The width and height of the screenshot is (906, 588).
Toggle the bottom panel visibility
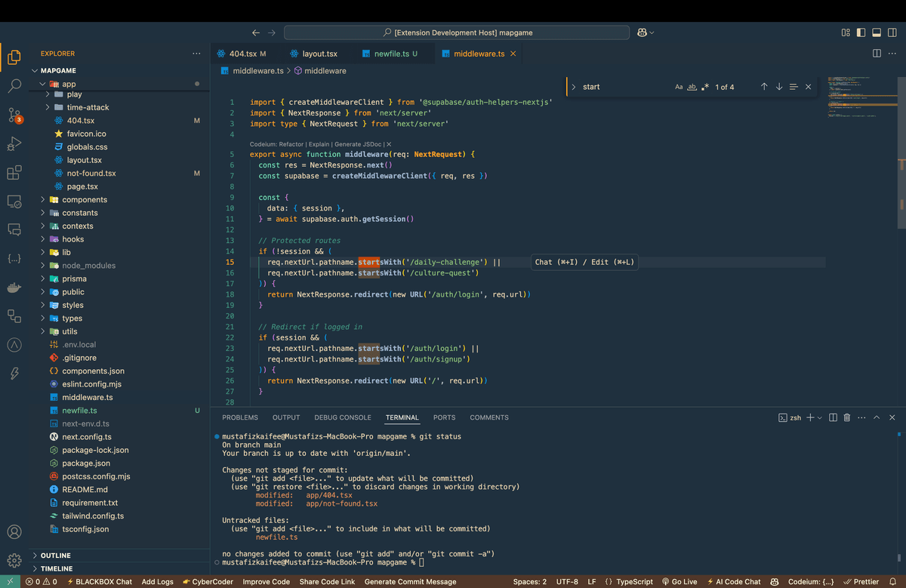[x=877, y=32]
